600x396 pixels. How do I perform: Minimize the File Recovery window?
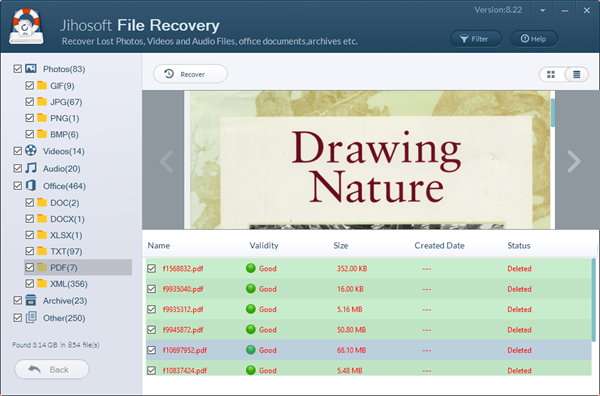[564, 11]
